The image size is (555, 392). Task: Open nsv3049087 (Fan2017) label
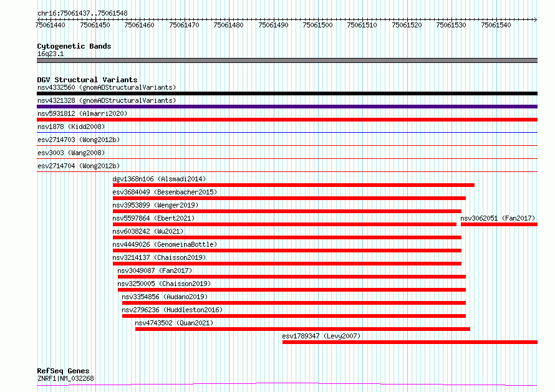click(x=155, y=270)
